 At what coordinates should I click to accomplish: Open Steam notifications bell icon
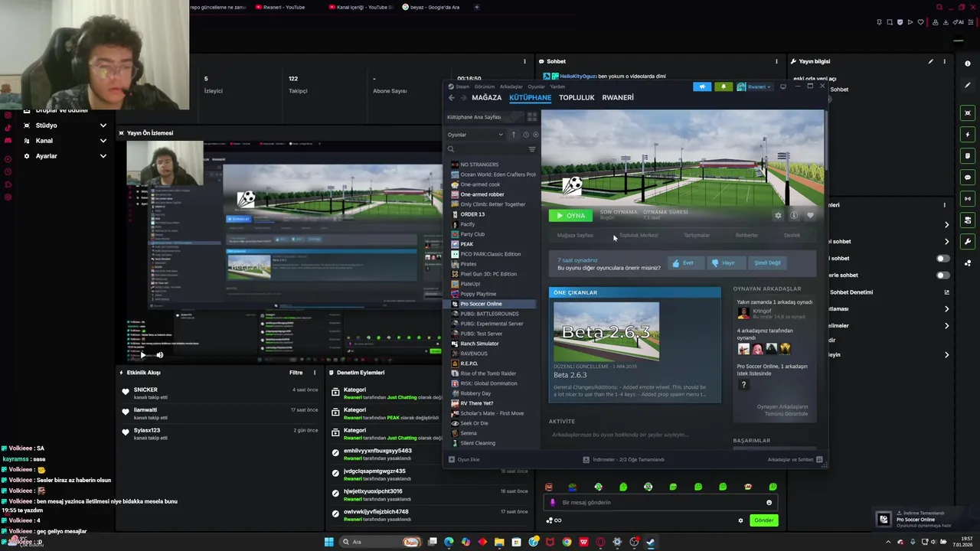point(724,86)
